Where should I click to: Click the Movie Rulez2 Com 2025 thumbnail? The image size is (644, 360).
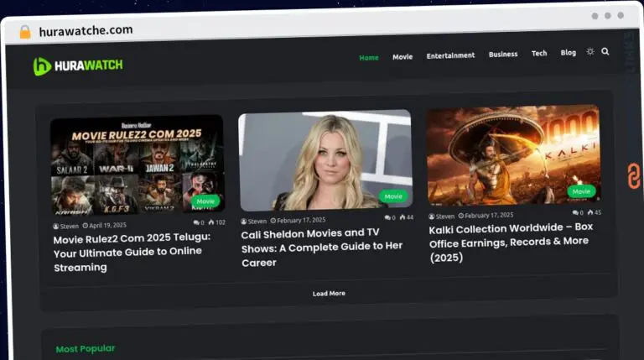(137, 165)
